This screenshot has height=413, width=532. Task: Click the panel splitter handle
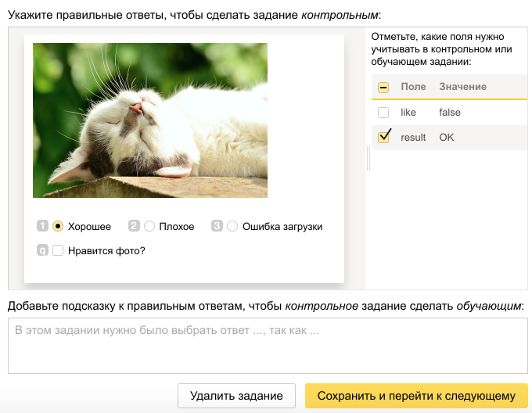(368, 158)
